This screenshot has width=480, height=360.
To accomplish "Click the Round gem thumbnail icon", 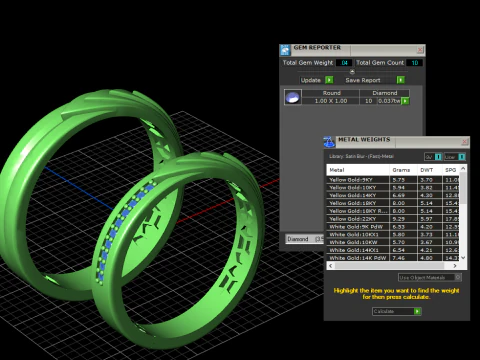I will (293, 97).
